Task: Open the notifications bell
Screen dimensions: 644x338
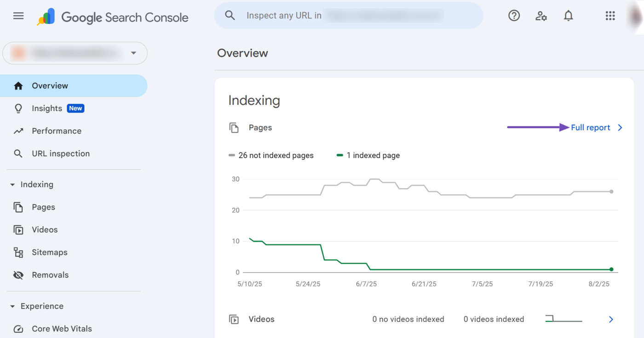Action: coord(569,16)
